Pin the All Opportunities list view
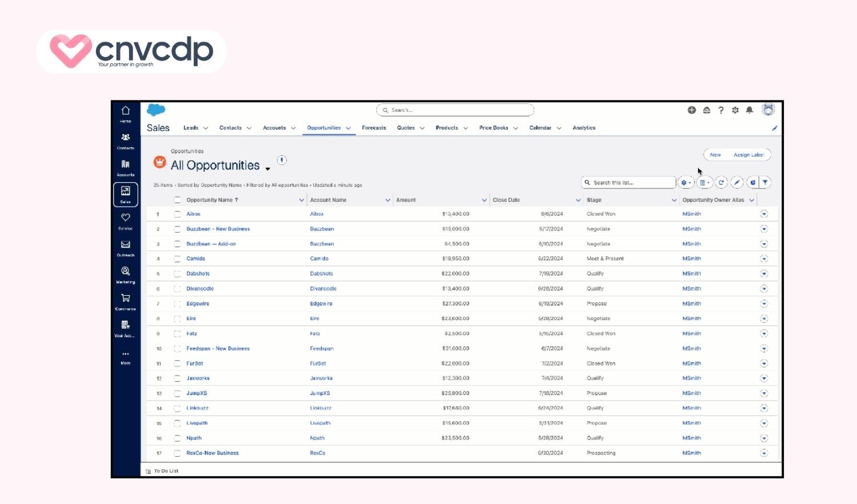This screenshot has height=504, width=857. coord(282,160)
